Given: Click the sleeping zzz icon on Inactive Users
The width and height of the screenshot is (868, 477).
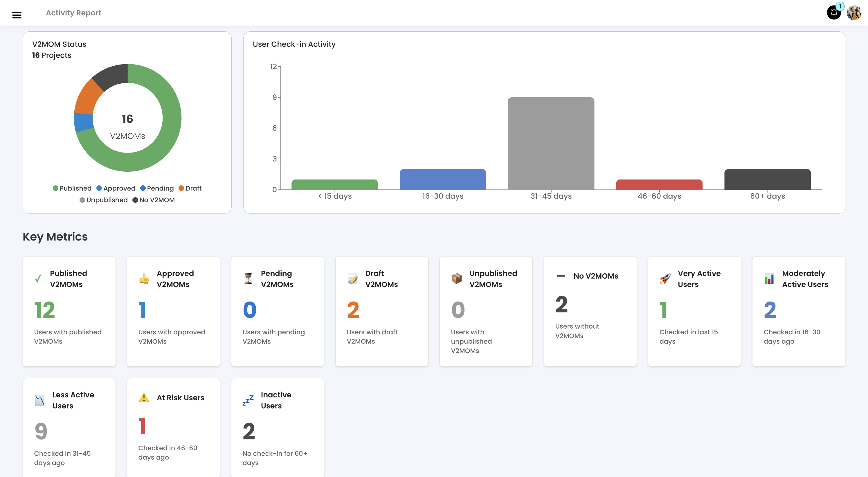Looking at the screenshot, I should coord(248,400).
